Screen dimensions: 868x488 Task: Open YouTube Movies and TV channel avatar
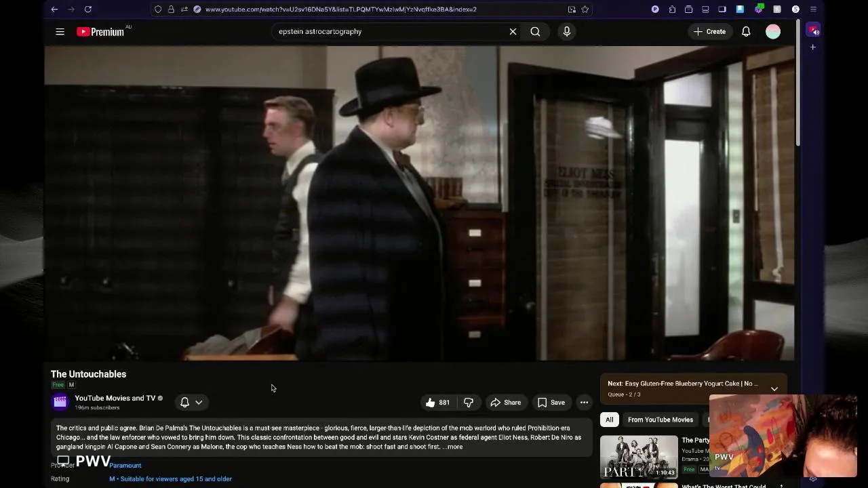click(x=60, y=402)
